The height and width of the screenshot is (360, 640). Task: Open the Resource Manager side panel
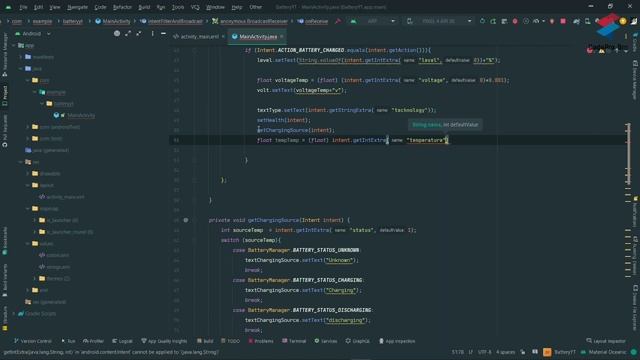pyautogui.click(x=5, y=55)
